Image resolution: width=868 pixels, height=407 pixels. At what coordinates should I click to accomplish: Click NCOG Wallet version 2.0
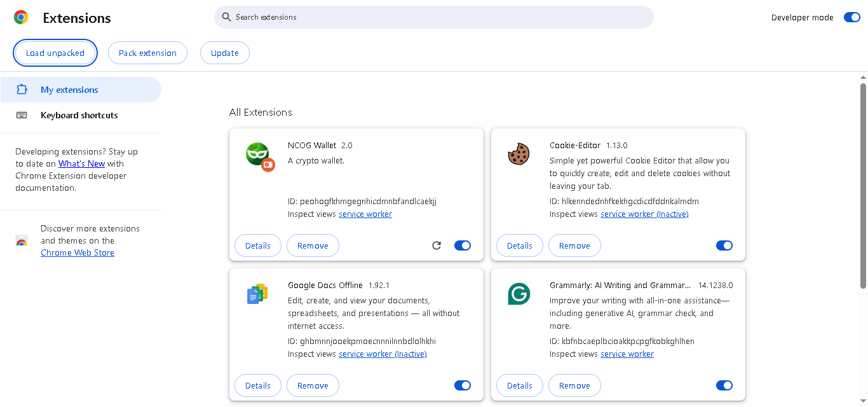tap(346, 146)
